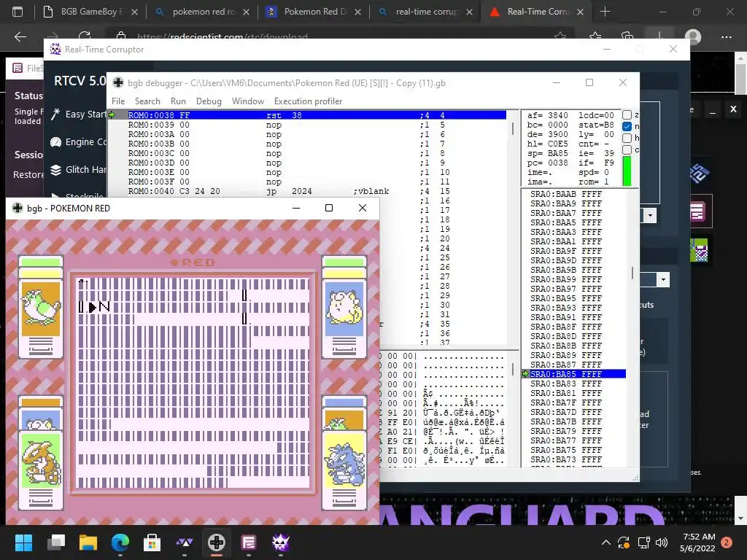747x560 pixels.
Task: Open the File menu in bgb debugger
Action: click(118, 101)
